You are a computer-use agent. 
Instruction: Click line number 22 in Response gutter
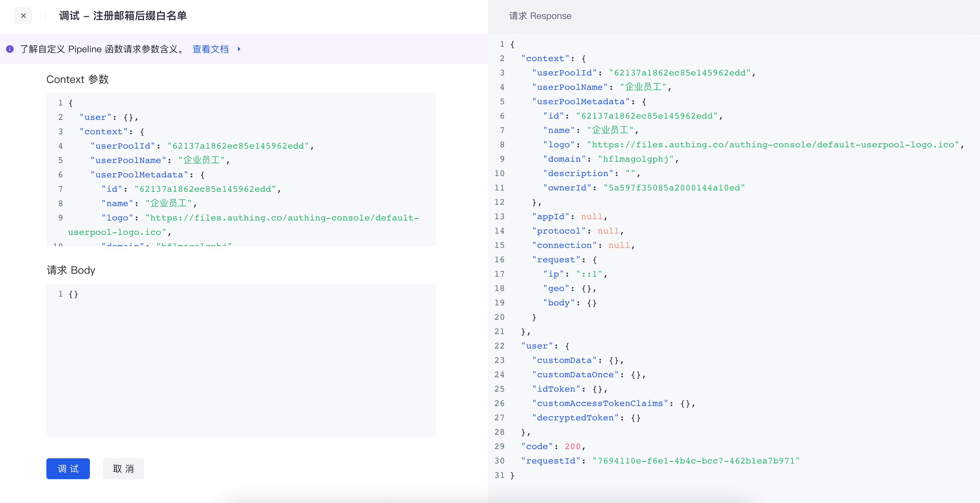[499, 346]
